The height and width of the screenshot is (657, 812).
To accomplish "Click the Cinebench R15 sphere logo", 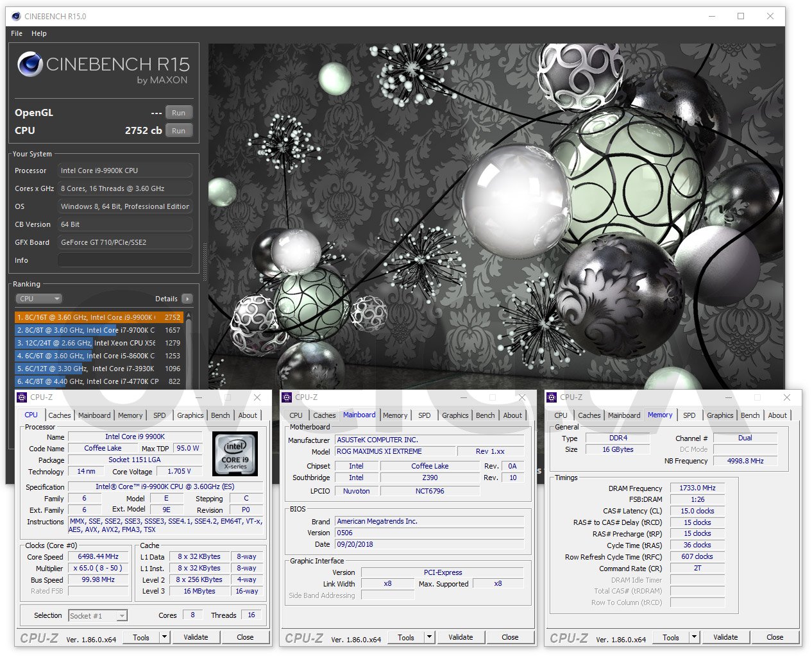I will point(30,65).
